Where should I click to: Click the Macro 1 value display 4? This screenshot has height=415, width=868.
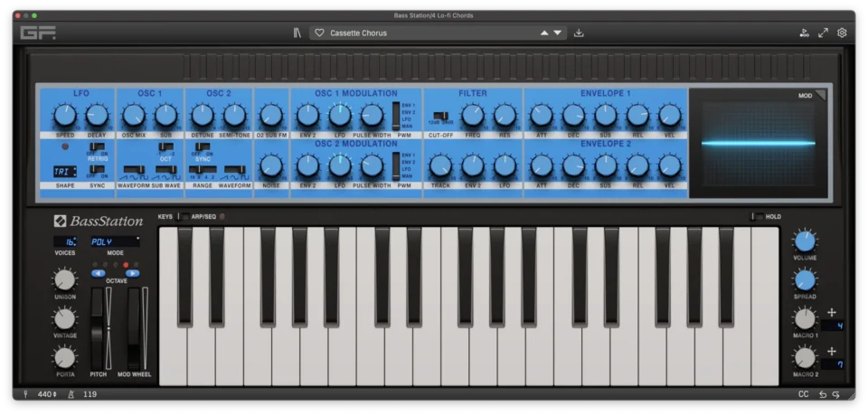[x=833, y=325]
